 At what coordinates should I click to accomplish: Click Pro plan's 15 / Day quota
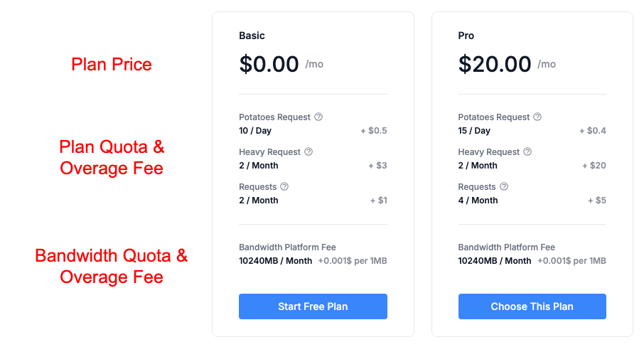(x=474, y=131)
